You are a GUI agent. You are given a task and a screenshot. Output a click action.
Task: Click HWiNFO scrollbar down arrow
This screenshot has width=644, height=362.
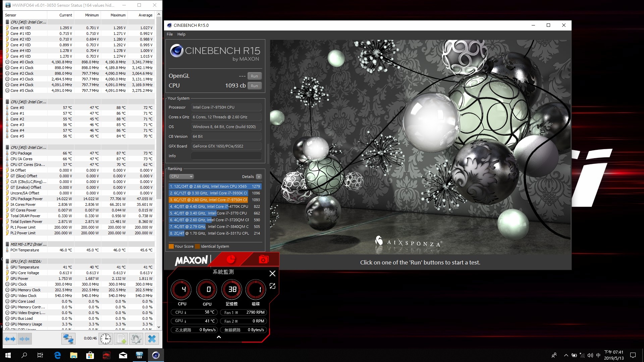click(x=159, y=327)
